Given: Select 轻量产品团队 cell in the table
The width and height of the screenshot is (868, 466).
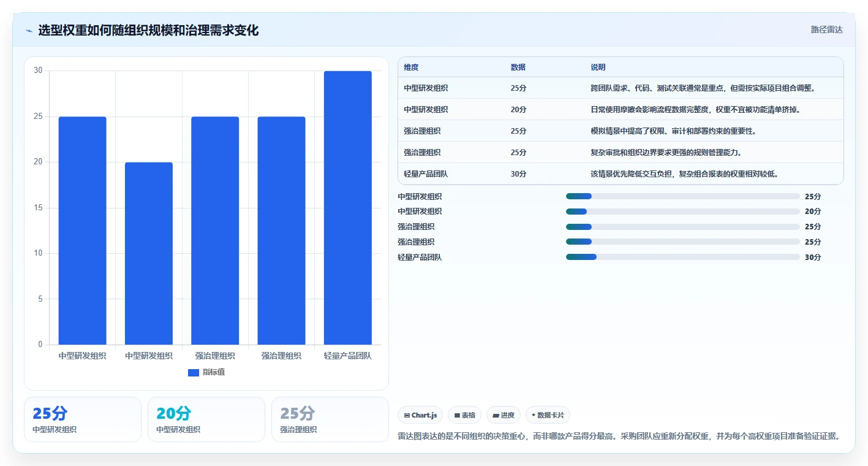Looking at the screenshot, I should tap(426, 174).
